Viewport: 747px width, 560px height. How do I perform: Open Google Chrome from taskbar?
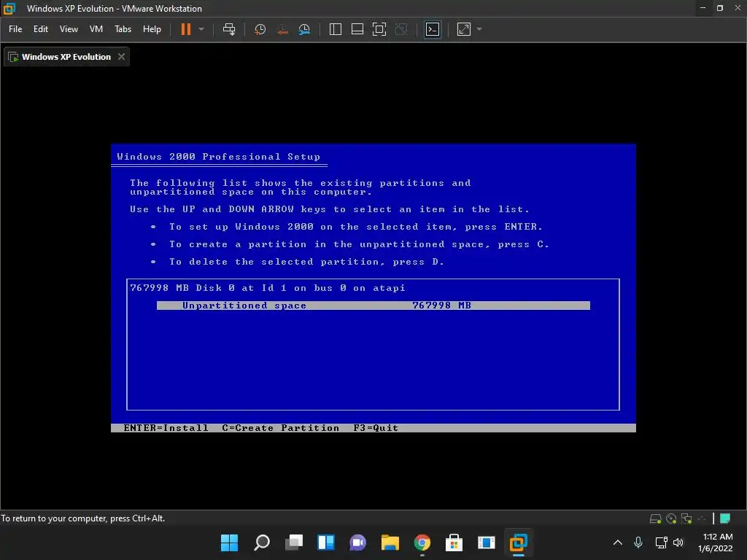click(x=422, y=542)
